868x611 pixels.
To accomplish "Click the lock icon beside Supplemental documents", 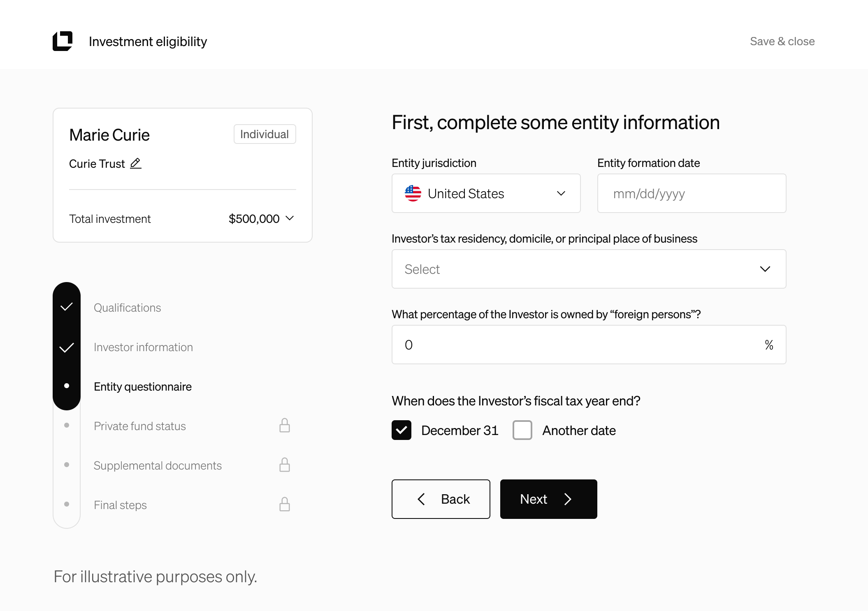I will pos(285,465).
